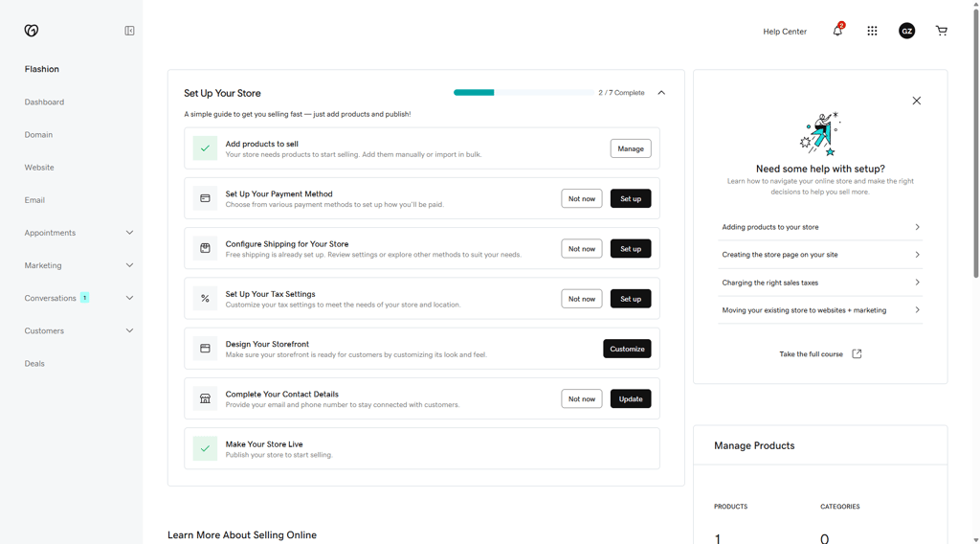This screenshot has height=544, width=980.
Task: Click the external link icon by full course
Action: tap(857, 354)
